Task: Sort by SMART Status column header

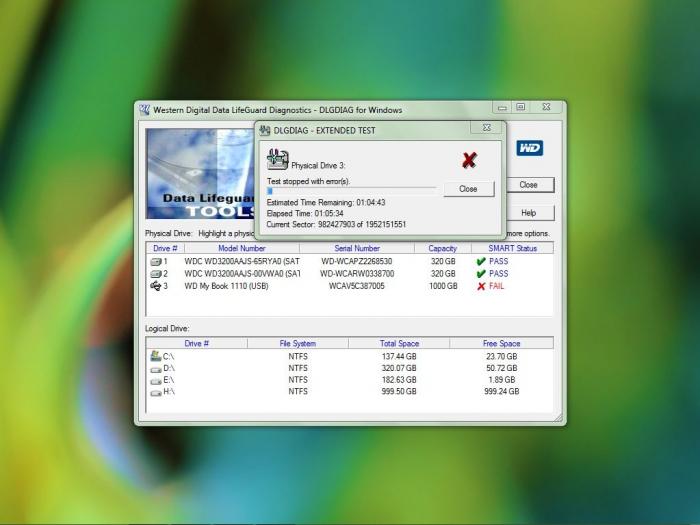Action: coord(512,248)
